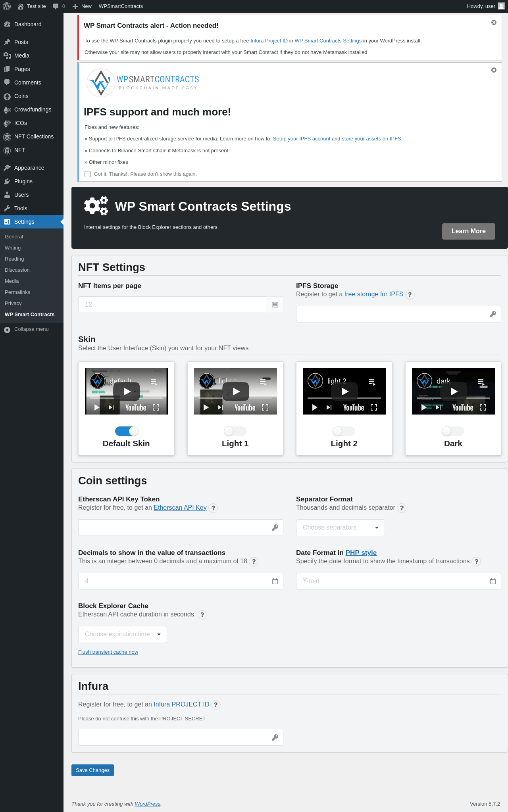Click the Appearance brush icon

point(7,168)
